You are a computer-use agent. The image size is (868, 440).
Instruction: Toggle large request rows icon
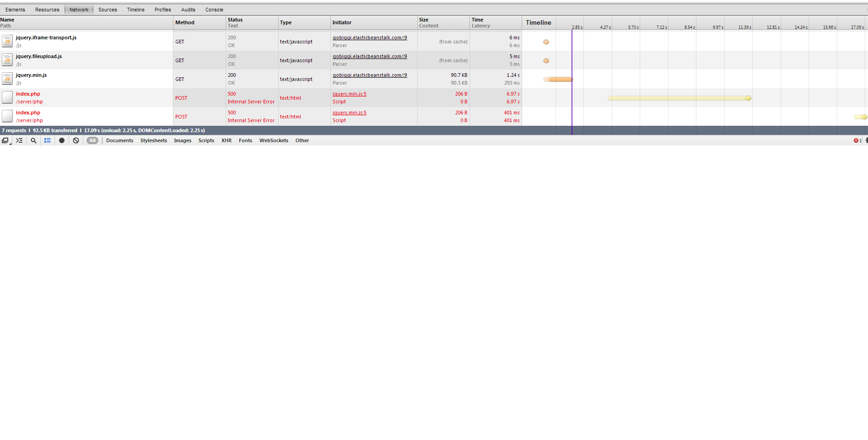pos(48,141)
